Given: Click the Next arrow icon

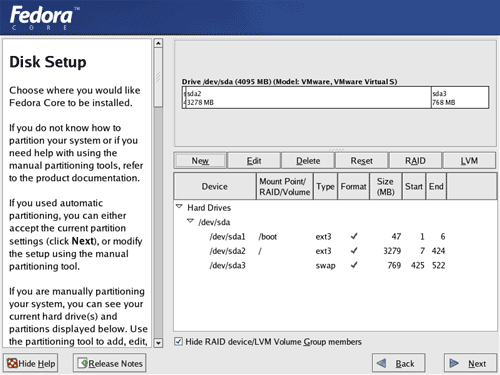Looking at the screenshot, I should (x=454, y=363).
